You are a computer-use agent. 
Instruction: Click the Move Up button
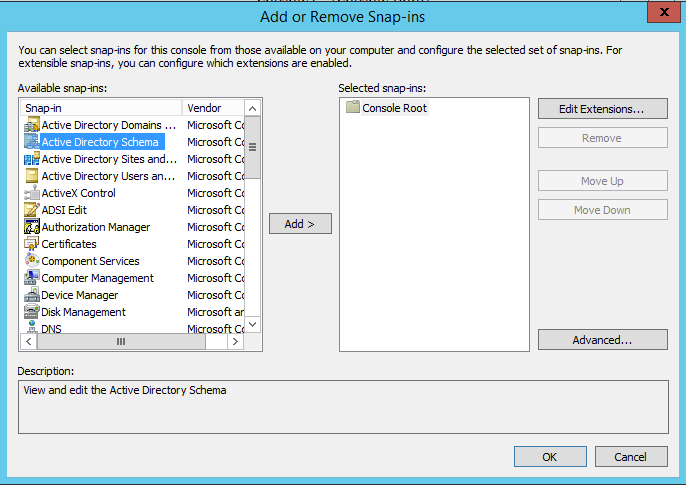(602, 181)
